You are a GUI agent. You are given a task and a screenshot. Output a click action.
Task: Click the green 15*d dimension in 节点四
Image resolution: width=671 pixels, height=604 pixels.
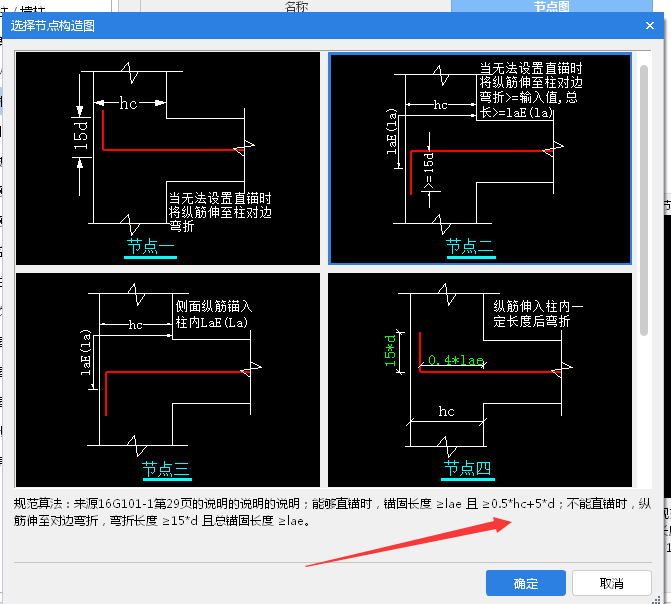pyautogui.click(x=390, y=351)
